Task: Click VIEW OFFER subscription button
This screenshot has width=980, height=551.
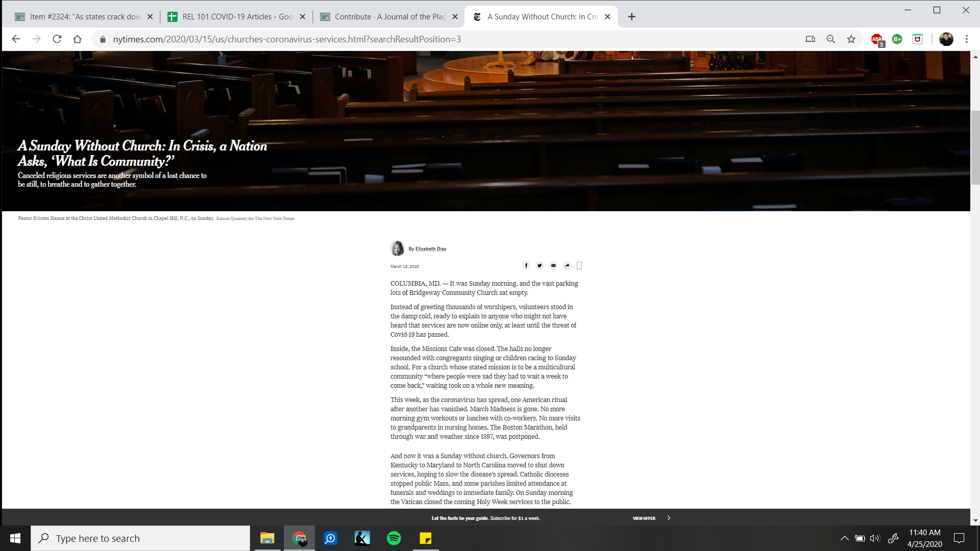Action: [644, 518]
